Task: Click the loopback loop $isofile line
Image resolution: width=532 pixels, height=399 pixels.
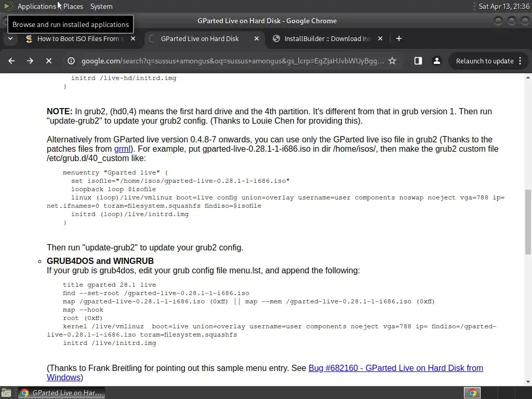Action: [x=113, y=189]
